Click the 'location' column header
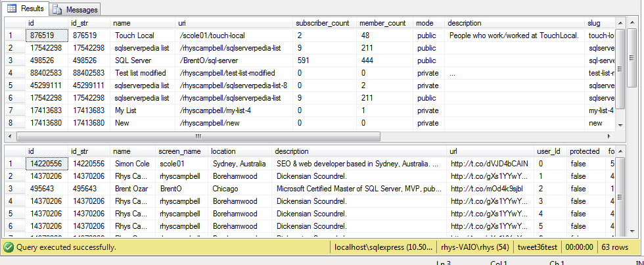This screenshot has height=265, width=644. coord(239,151)
